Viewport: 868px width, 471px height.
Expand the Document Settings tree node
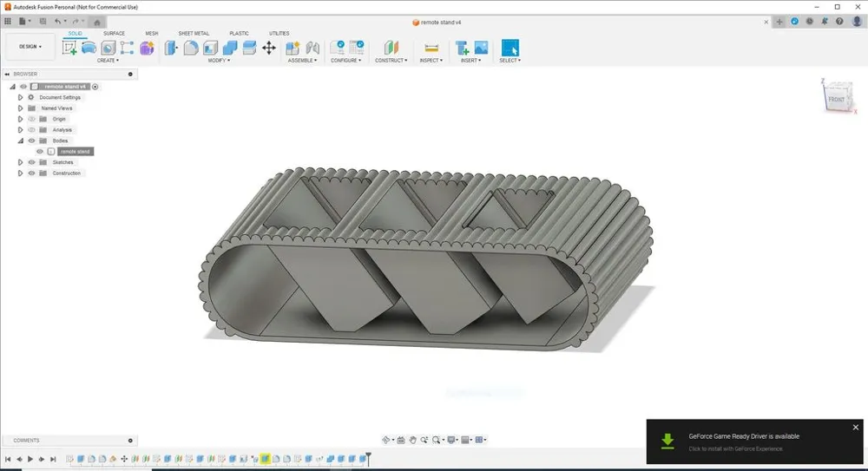click(20, 97)
